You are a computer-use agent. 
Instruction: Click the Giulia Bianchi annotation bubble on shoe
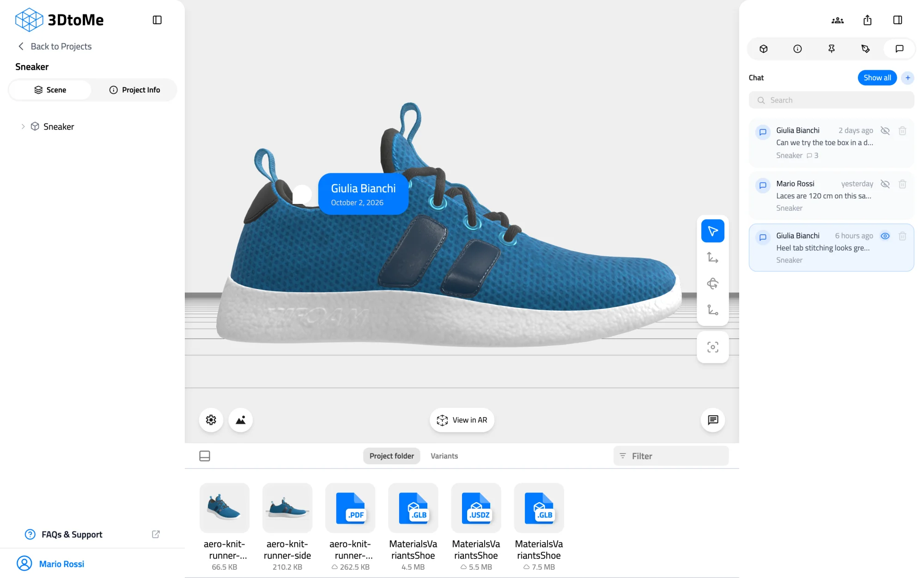click(x=364, y=194)
